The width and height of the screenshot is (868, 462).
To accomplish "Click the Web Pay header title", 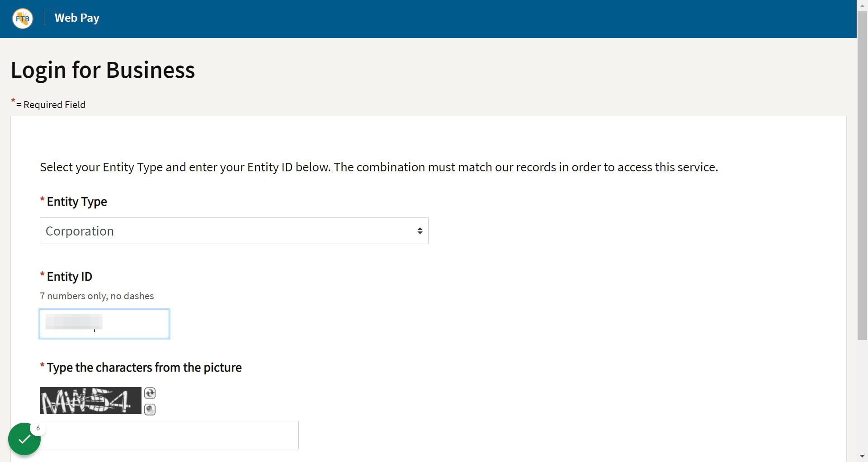I will click(77, 18).
